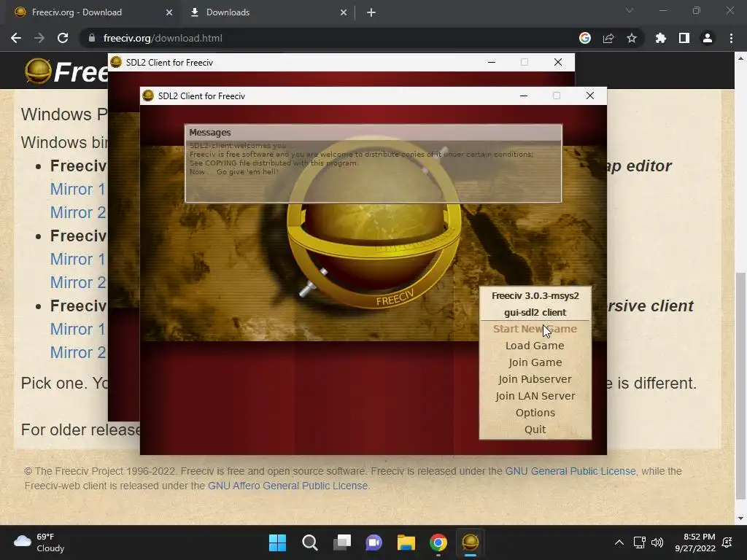Screen dimensions: 747x560
Task: Open Chrome three-dot menu
Action: 731,38
